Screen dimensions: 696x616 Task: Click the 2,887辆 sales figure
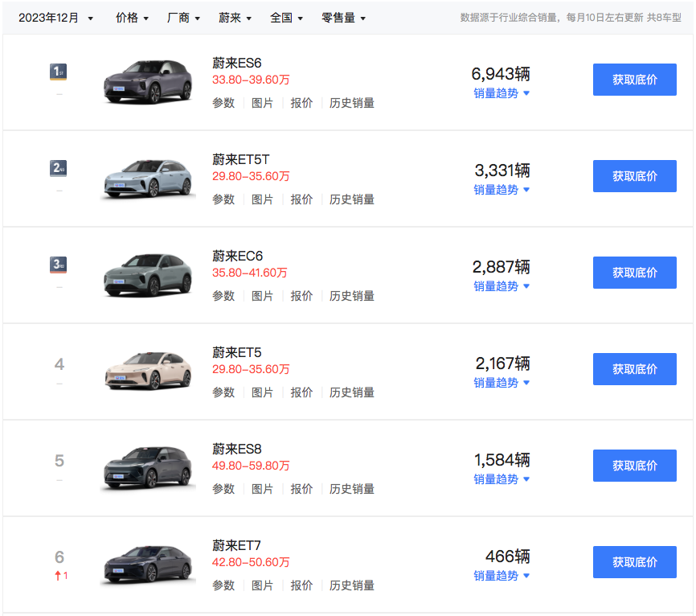(x=502, y=267)
